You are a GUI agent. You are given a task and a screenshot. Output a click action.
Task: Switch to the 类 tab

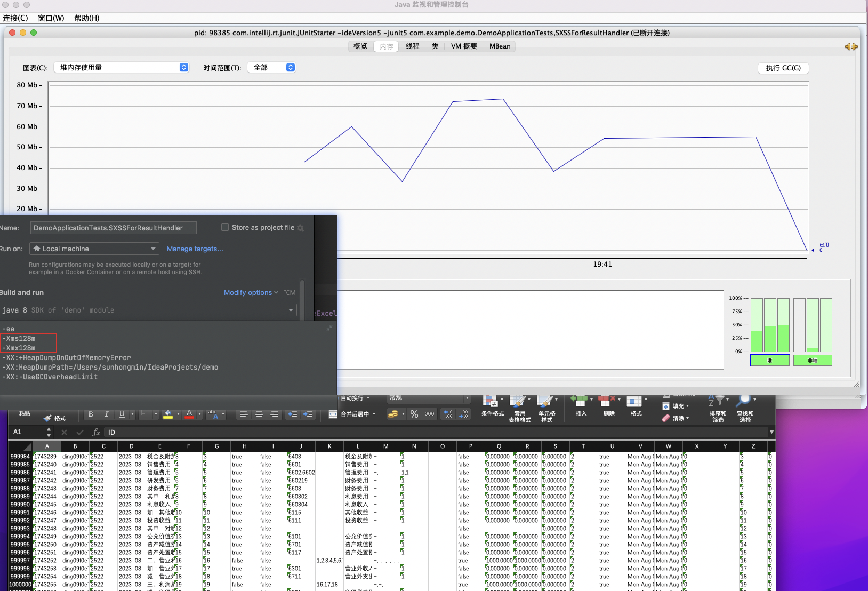point(435,46)
